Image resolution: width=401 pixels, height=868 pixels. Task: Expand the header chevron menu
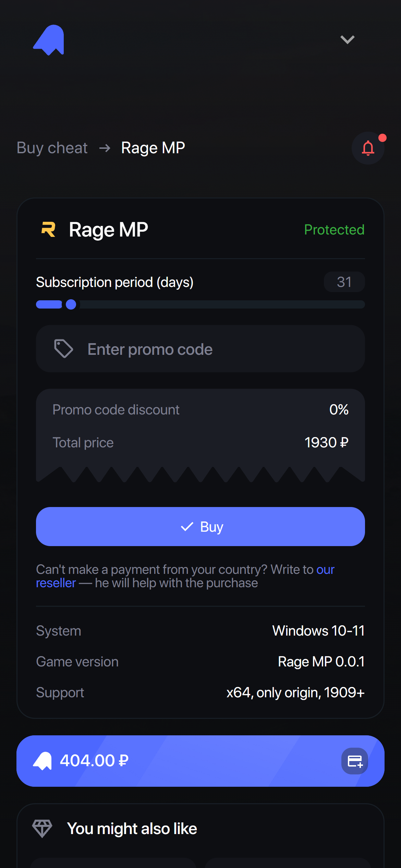pos(347,40)
